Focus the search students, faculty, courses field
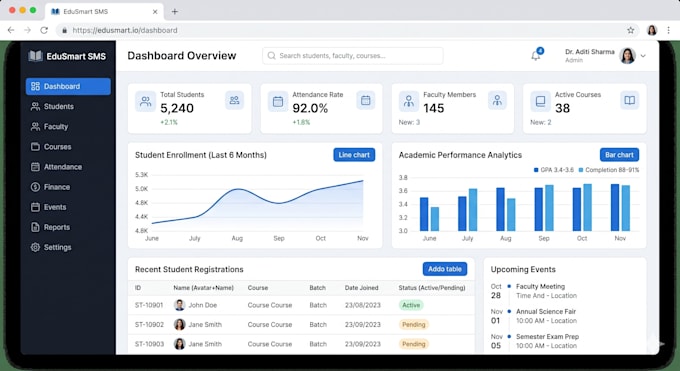680x371 pixels. [353, 56]
